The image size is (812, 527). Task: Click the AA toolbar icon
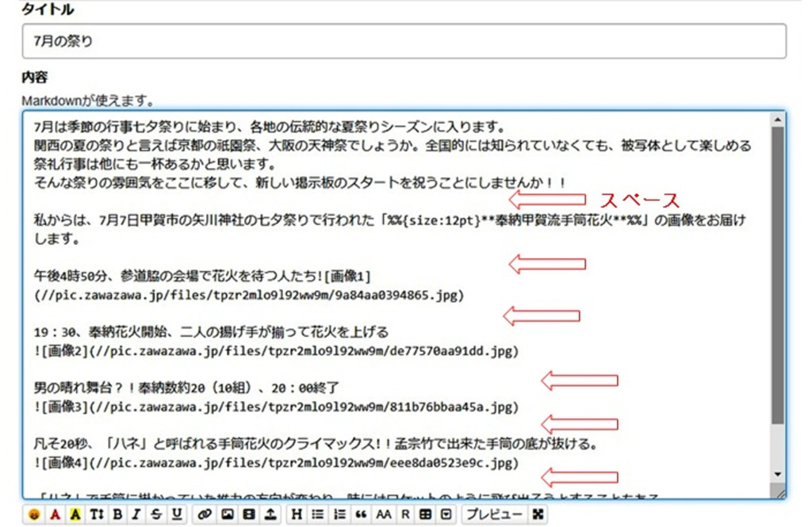pyautogui.click(x=383, y=514)
